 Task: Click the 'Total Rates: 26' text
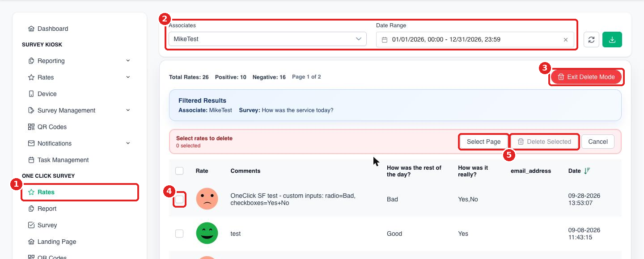189,77
